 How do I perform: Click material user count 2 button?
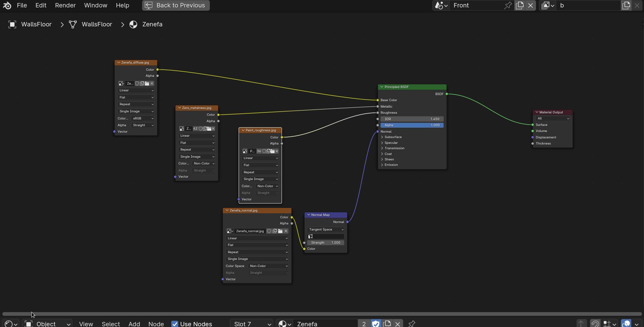click(x=364, y=324)
